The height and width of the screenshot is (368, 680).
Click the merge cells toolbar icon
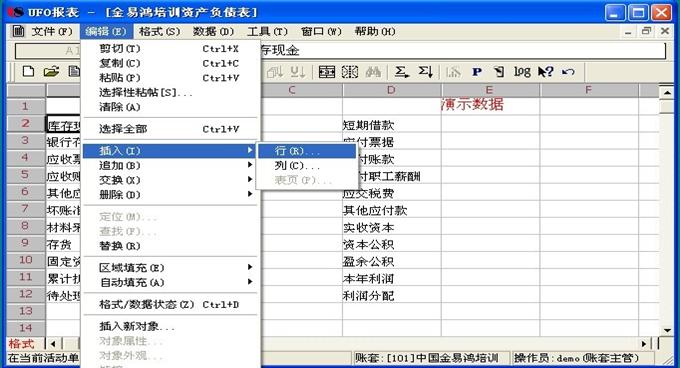pos(327,72)
